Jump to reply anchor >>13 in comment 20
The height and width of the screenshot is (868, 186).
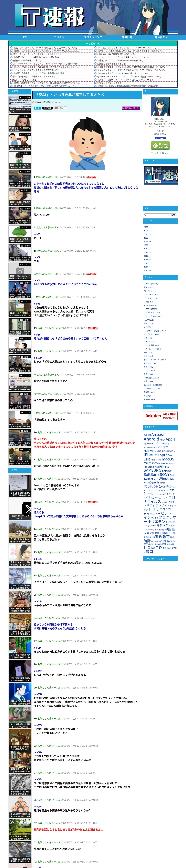tap(38, 509)
